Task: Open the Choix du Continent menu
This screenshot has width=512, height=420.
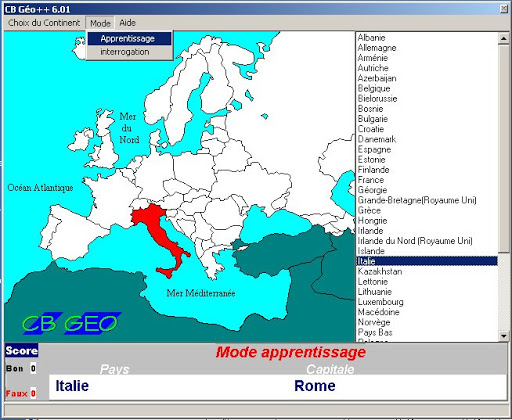Action: click(x=44, y=23)
